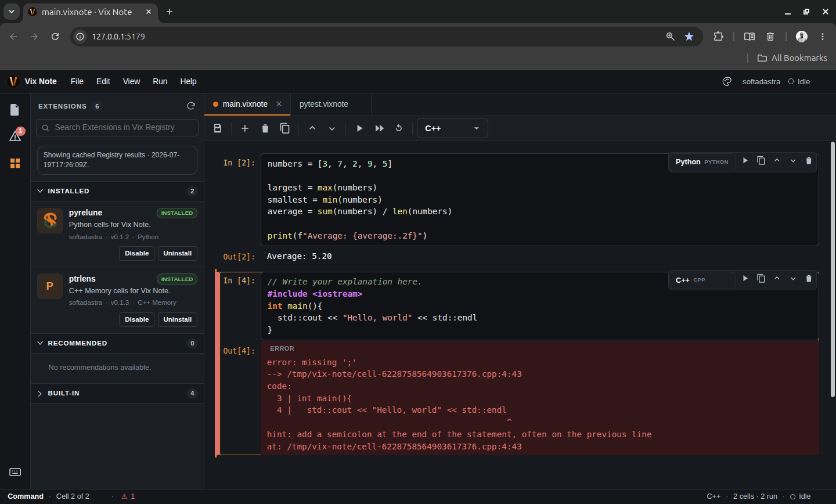Click the save notebook icon in toolbar

(x=218, y=128)
